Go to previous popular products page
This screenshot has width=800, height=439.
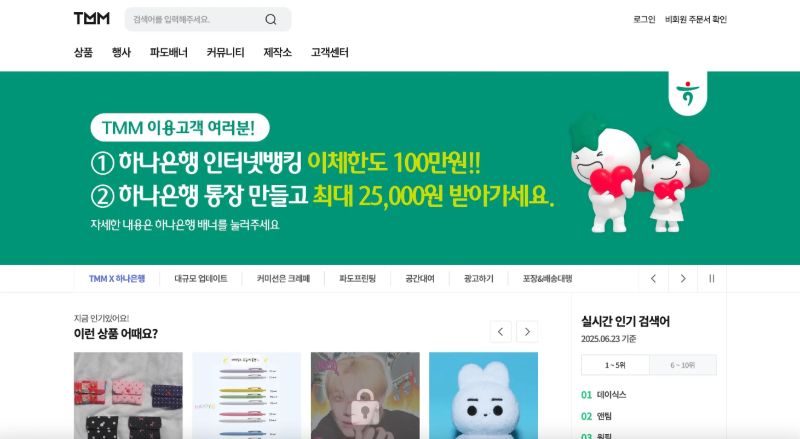(501, 332)
